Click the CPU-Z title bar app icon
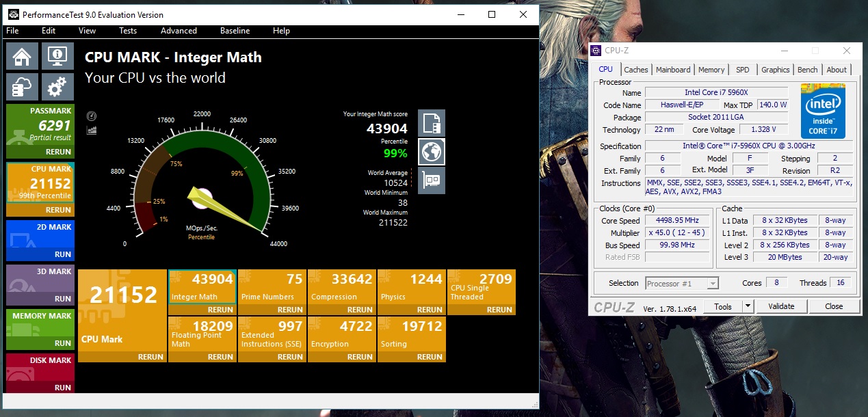 click(x=596, y=50)
